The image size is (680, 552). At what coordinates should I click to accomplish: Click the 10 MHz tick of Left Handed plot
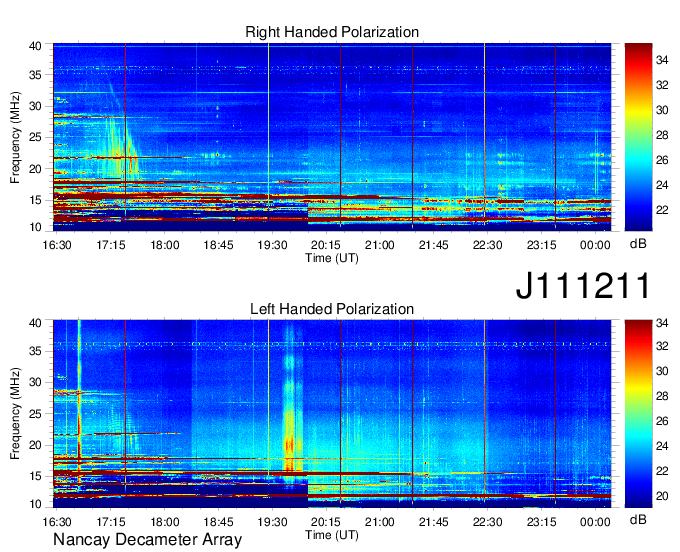36,504
